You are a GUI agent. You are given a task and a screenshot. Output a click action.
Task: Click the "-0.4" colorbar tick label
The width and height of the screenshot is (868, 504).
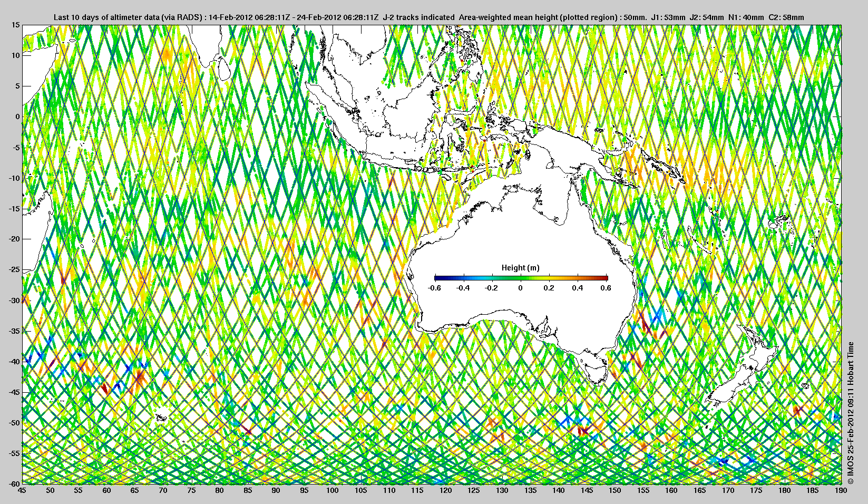pos(463,288)
